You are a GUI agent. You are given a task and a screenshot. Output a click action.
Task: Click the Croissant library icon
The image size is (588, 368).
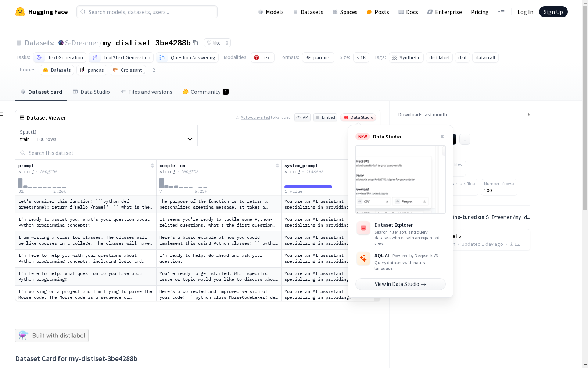click(115, 70)
